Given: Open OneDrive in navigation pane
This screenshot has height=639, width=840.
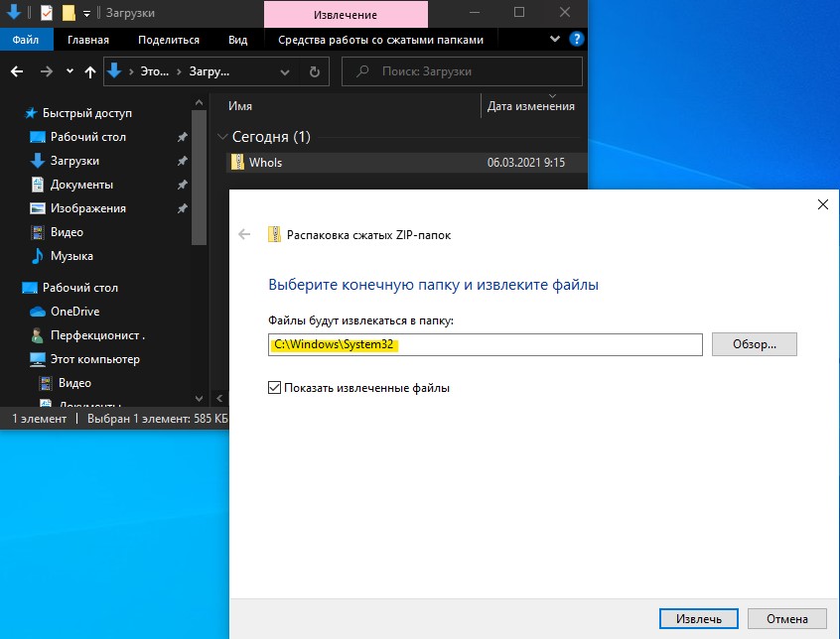Looking at the screenshot, I should [74, 312].
